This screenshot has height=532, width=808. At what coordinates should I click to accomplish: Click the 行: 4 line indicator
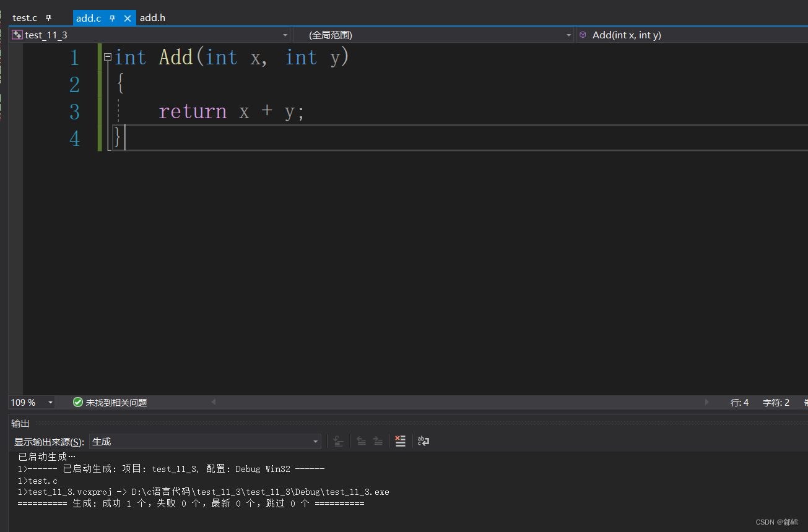point(739,403)
